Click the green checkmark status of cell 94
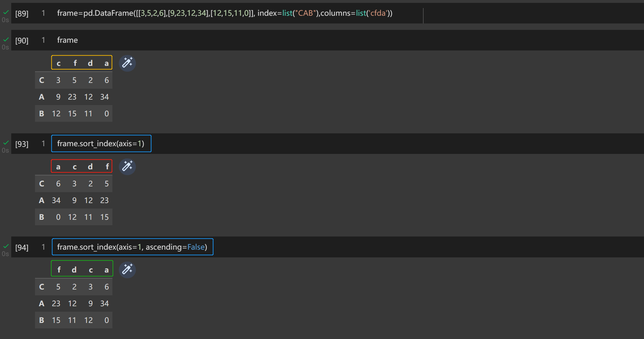This screenshot has height=339, width=644. click(x=6, y=246)
